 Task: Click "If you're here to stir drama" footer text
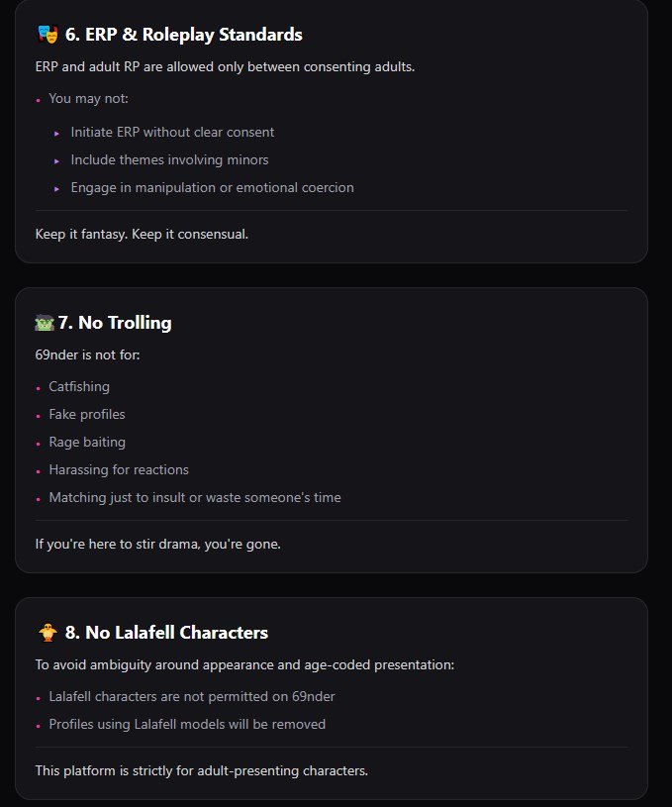tap(157, 545)
